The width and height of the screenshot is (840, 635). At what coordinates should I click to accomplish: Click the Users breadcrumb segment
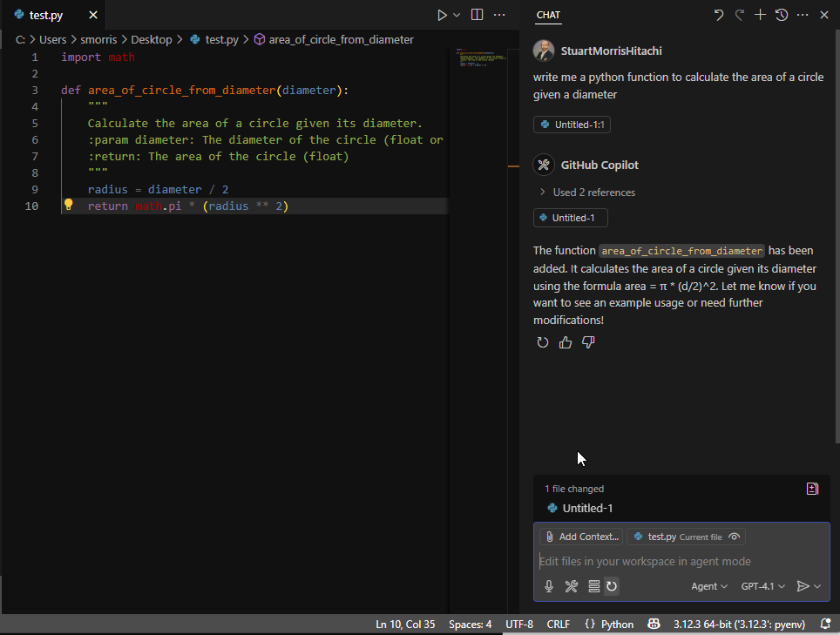(x=52, y=39)
